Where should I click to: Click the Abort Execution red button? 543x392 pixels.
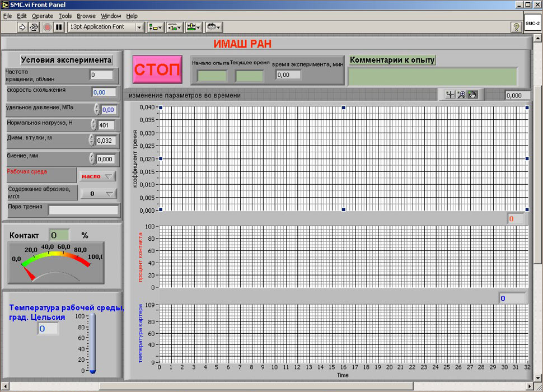coord(48,27)
